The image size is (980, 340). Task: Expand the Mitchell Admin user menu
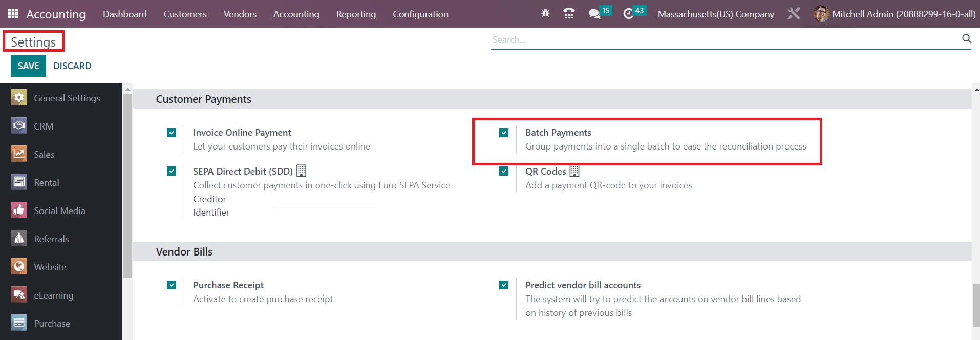pyautogui.click(x=894, y=14)
